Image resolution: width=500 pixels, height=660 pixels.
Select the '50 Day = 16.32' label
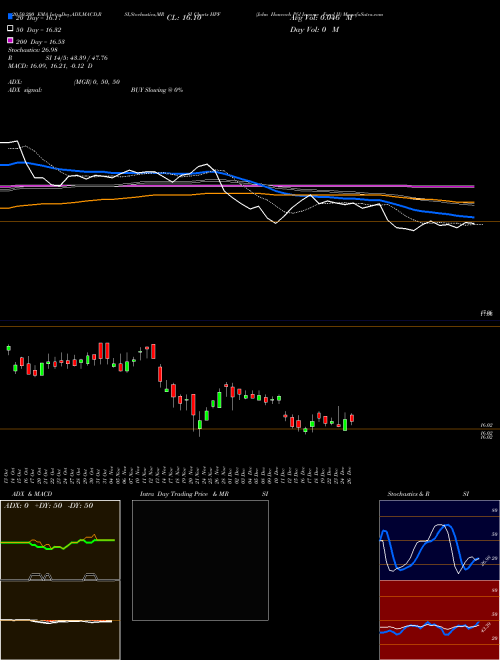(39, 30)
